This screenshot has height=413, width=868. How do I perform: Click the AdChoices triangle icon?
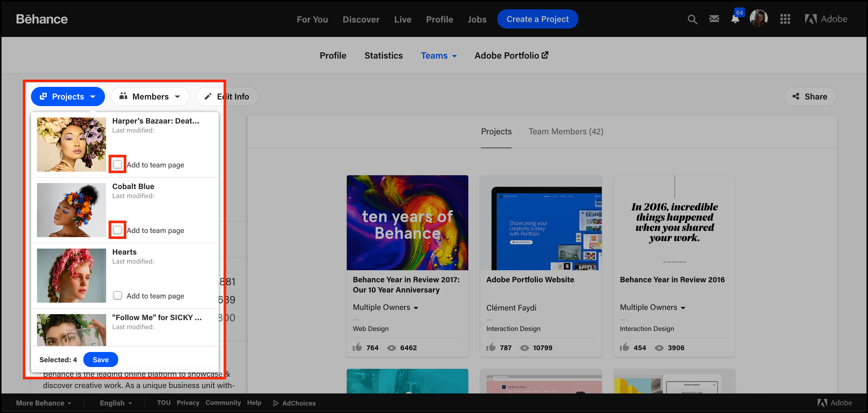[x=275, y=403]
